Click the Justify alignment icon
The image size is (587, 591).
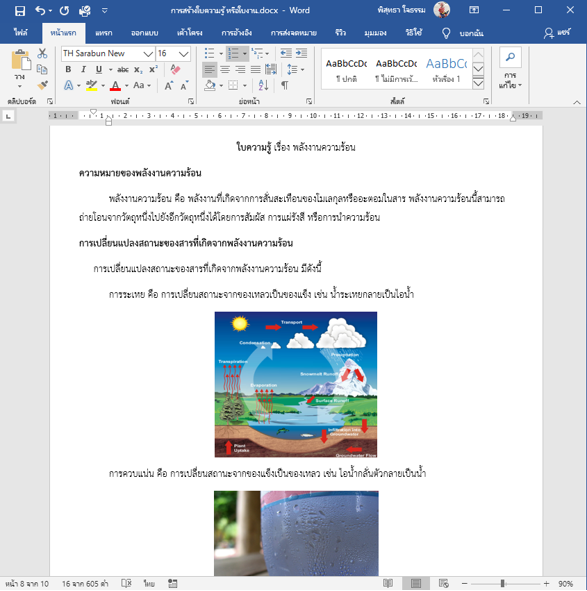[255, 69]
